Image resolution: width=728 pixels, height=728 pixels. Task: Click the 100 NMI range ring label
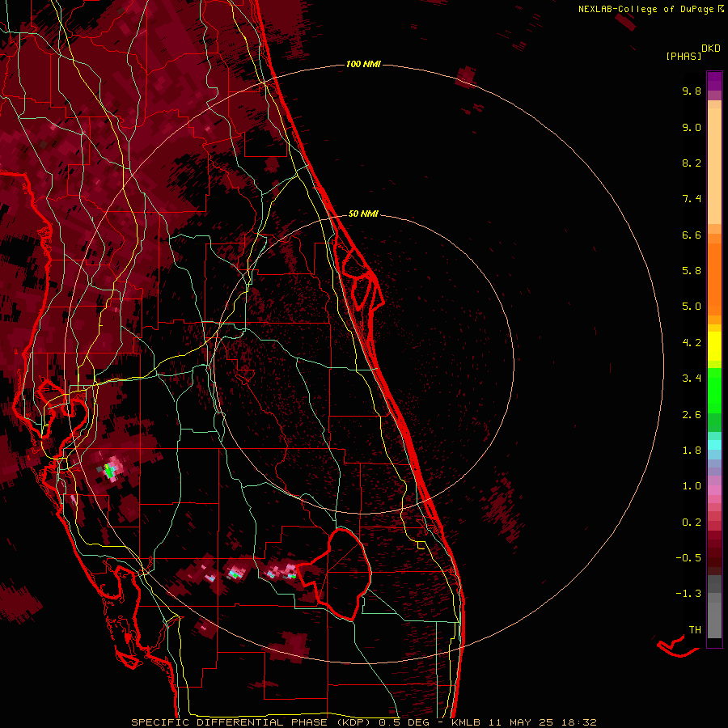click(363, 64)
